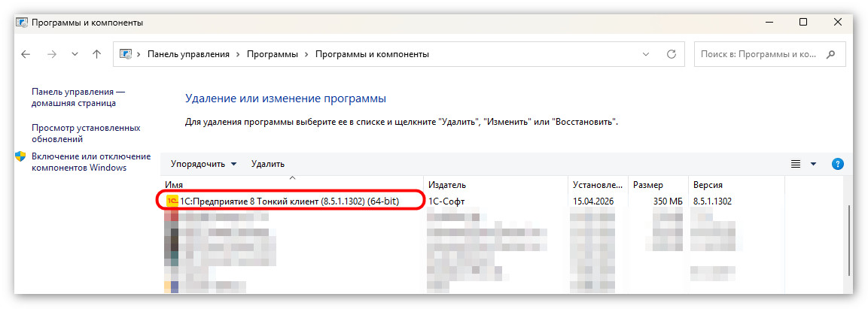Click the control panel icon in address bar
This screenshot has width=868, height=309.
click(x=126, y=54)
